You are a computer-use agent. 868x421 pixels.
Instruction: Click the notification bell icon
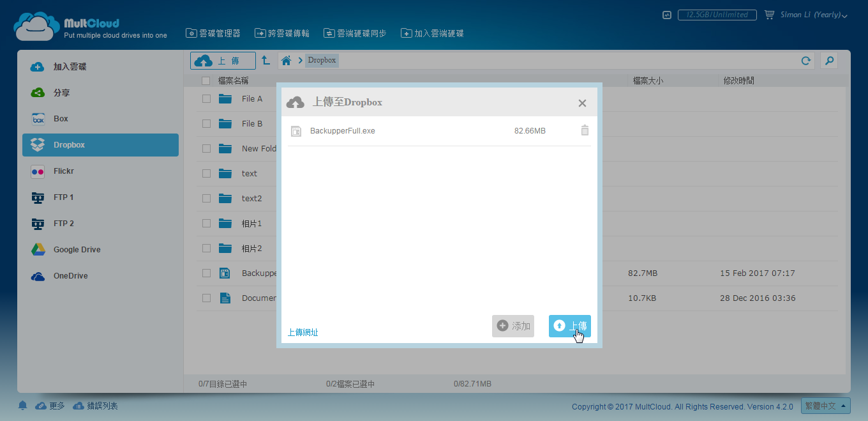(23, 406)
